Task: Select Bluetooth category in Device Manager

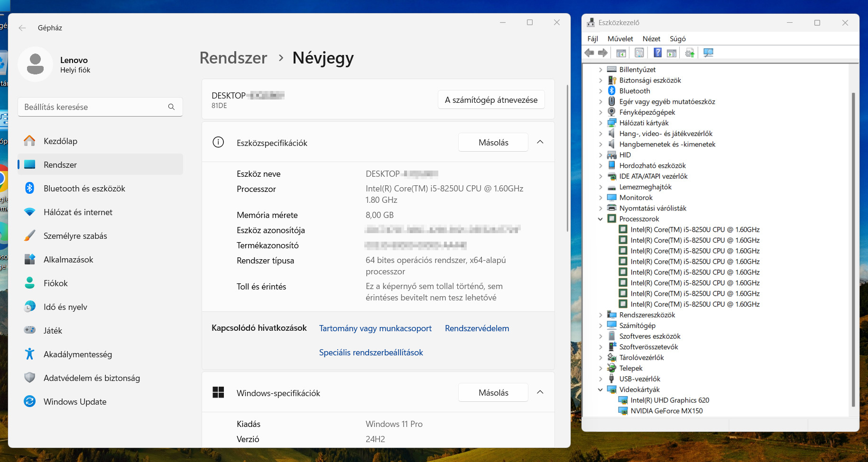Action: tap(635, 91)
